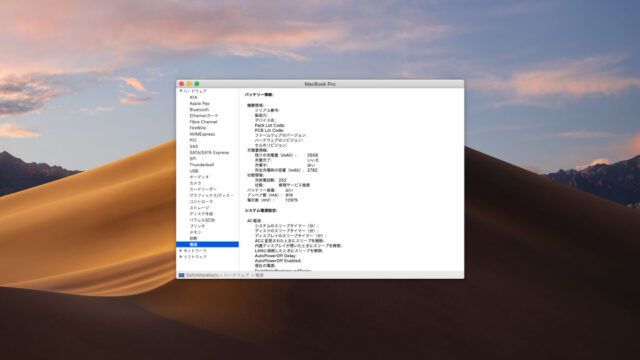Click the 修理サービス推奨 status value
640x360 pixels.
(294, 185)
